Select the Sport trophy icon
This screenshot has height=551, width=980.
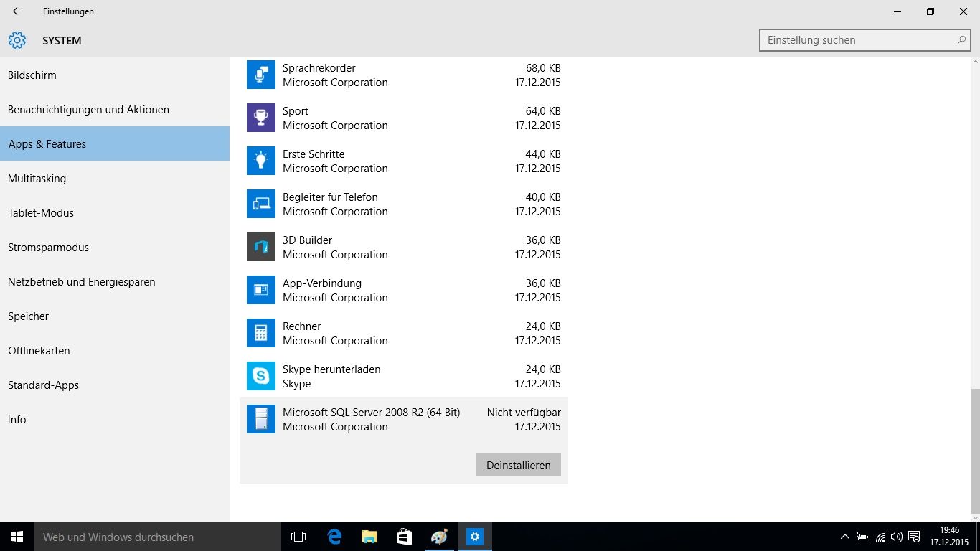(261, 118)
